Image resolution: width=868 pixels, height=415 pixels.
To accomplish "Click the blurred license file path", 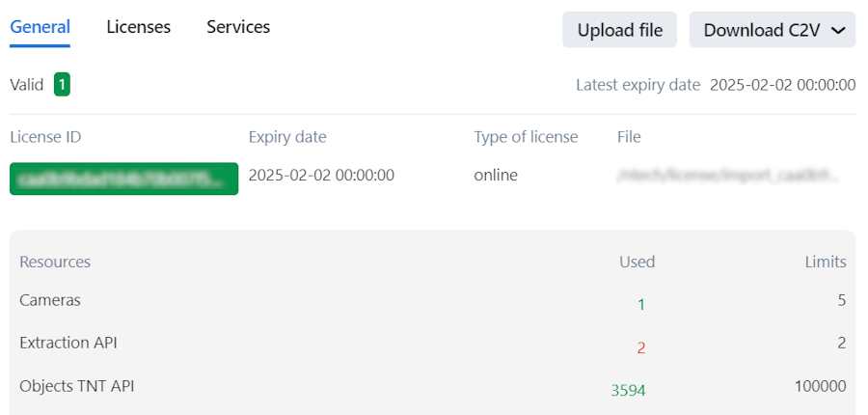I will click(727, 176).
